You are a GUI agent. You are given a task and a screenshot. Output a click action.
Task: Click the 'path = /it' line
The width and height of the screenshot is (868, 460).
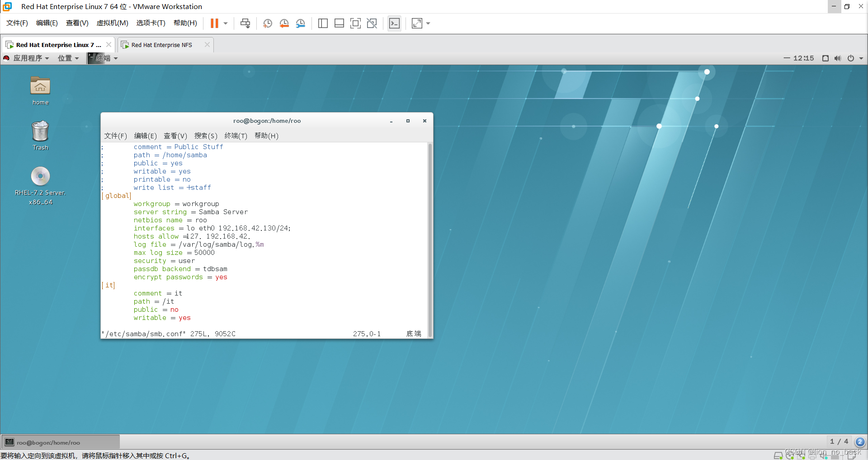[x=154, y=301]
